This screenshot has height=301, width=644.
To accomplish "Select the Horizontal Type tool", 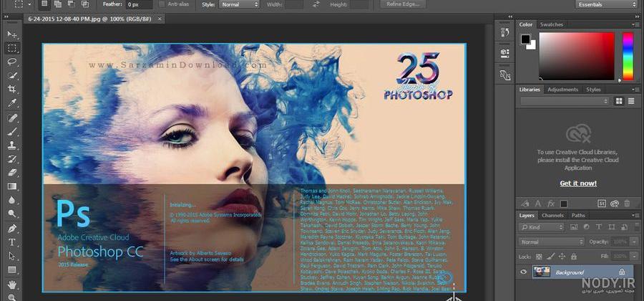I will 12,242.
